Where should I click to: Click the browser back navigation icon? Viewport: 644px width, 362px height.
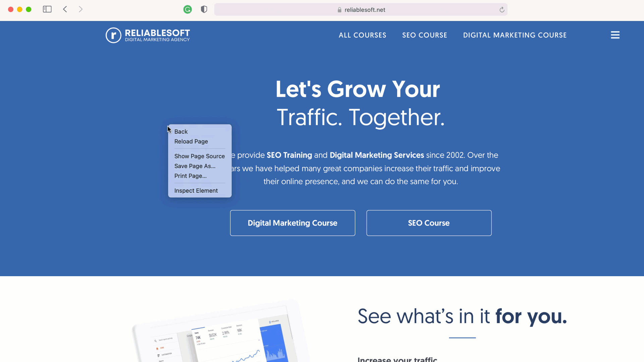tap(65, 9)
